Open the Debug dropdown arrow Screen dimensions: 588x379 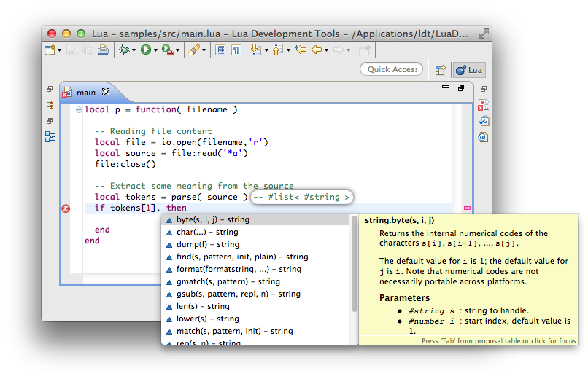pyautogui.click(x=134, y=50)
